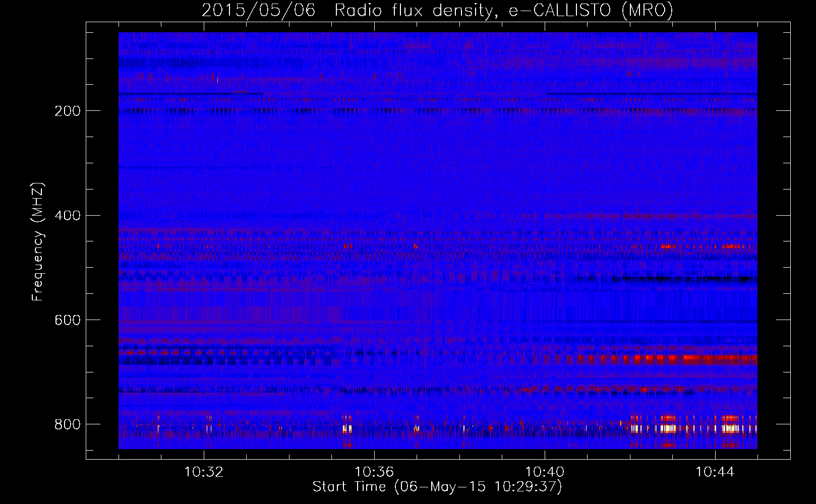
Task: Click the 10:40 time tick label
Action: coord(545,472)
